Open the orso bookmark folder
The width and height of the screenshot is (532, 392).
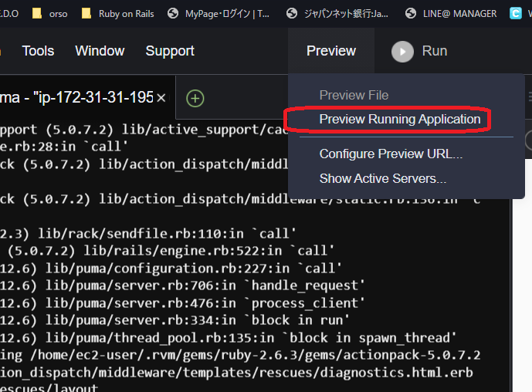[x=50, y=14]
